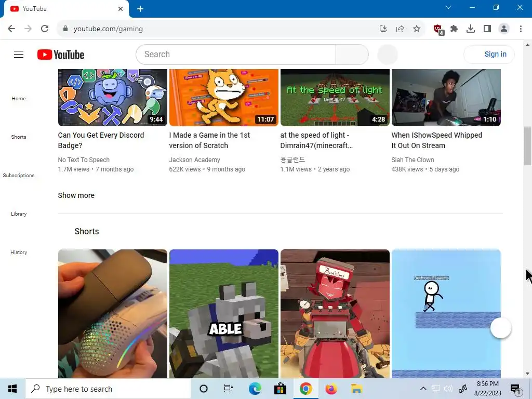Open Shorts in the sidebar
Screen dimensions: 532x399
(19, 137)
